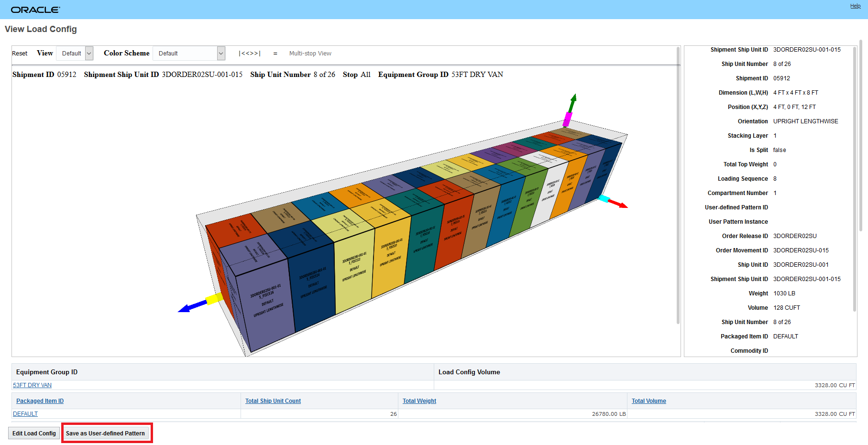868x445 pixels.
Task: Sort by Packaged Item ID column
Action: [x=40, y=401]
